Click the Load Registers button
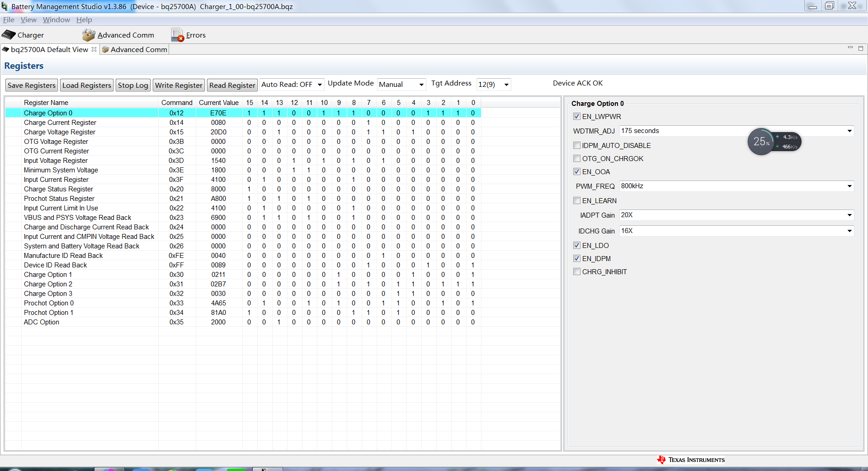Viewport: 868px width, 471px height. click(x=87, y=85)
